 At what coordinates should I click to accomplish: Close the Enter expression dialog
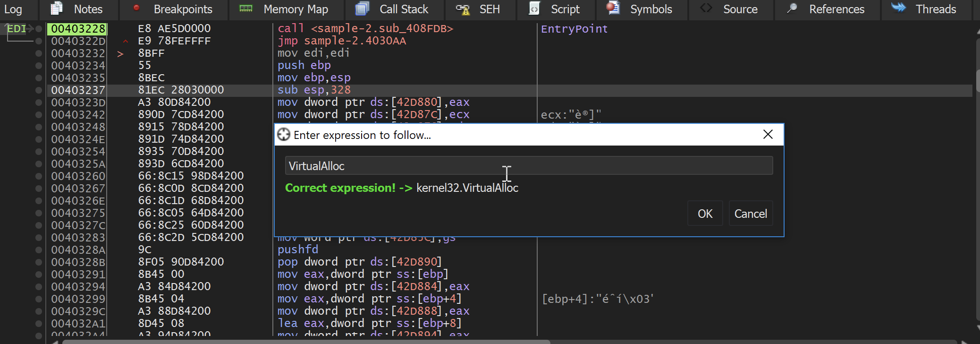coord(768,135)
